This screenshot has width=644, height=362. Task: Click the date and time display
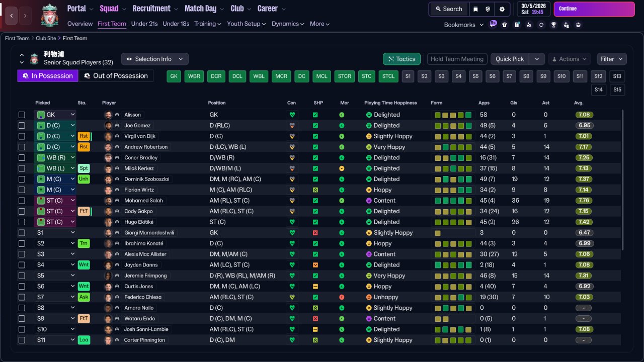pos(533,9)
